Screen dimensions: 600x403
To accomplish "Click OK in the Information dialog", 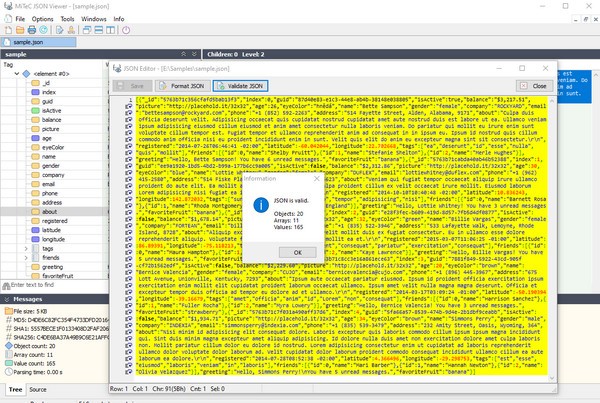I will point(298,253).
